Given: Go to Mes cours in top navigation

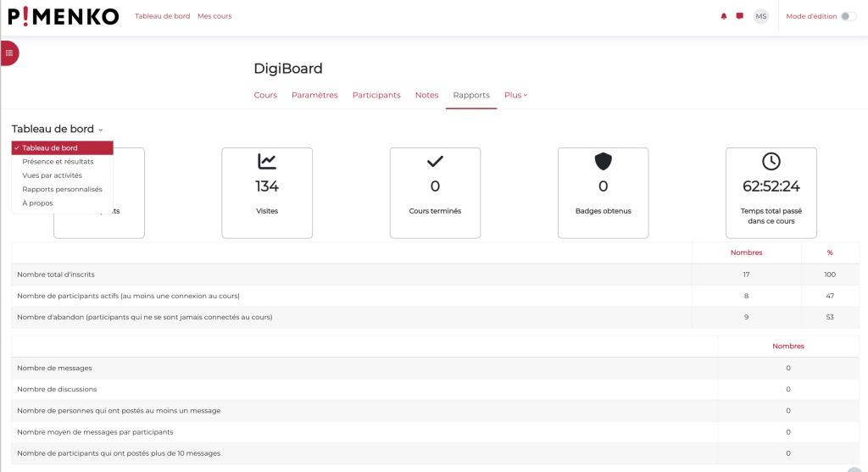Looking at the screenshot, I should coord(214,16).
